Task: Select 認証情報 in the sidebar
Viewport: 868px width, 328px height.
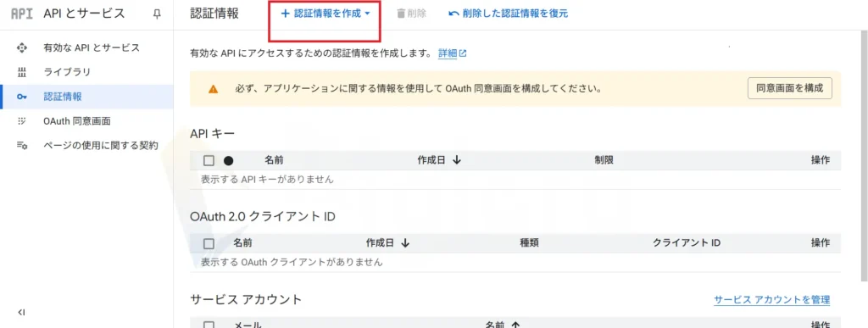Action: (x=86, y=97)
